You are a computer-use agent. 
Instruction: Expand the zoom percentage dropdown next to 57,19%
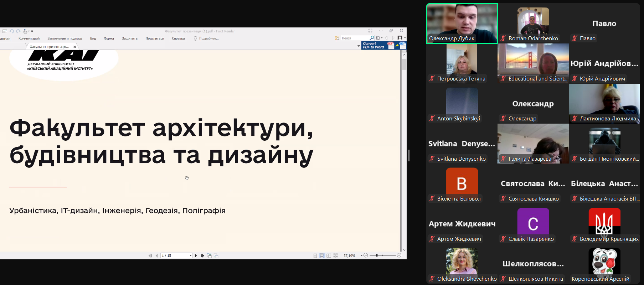(361, 255)
